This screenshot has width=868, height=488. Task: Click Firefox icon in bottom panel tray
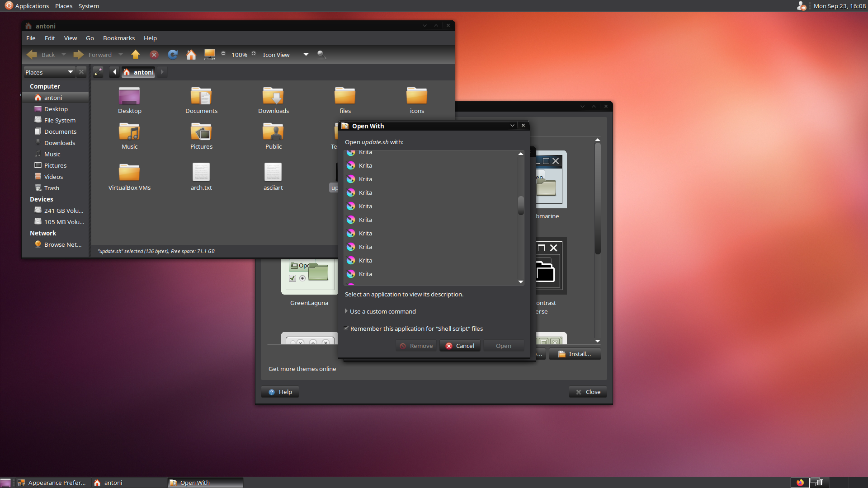[800, 483]
